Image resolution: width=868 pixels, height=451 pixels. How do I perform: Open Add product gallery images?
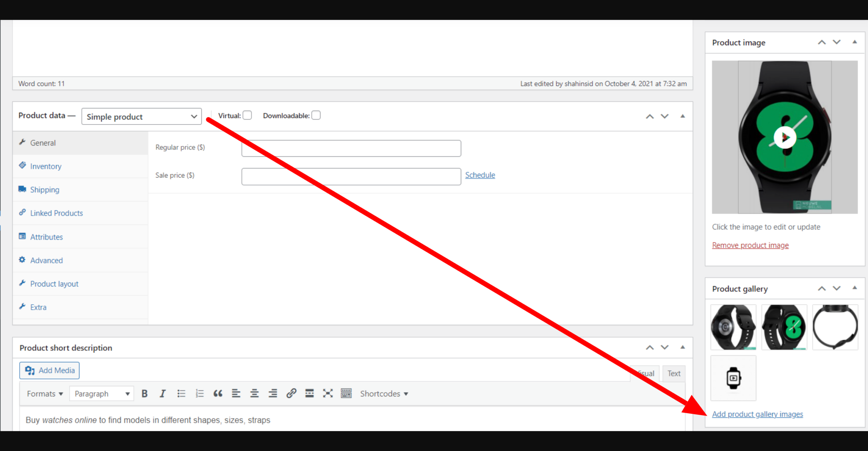[x=757, y=414]
